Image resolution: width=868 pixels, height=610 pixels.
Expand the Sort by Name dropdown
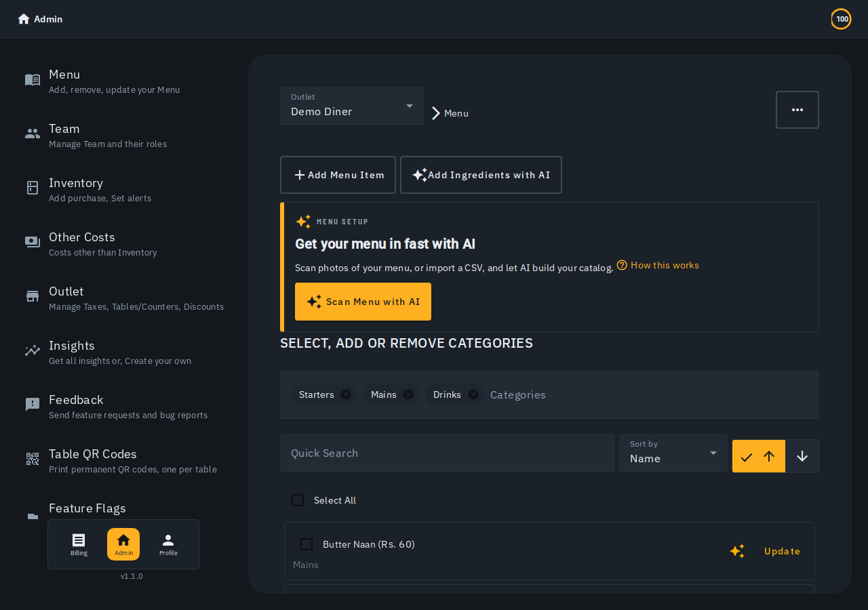673,453
